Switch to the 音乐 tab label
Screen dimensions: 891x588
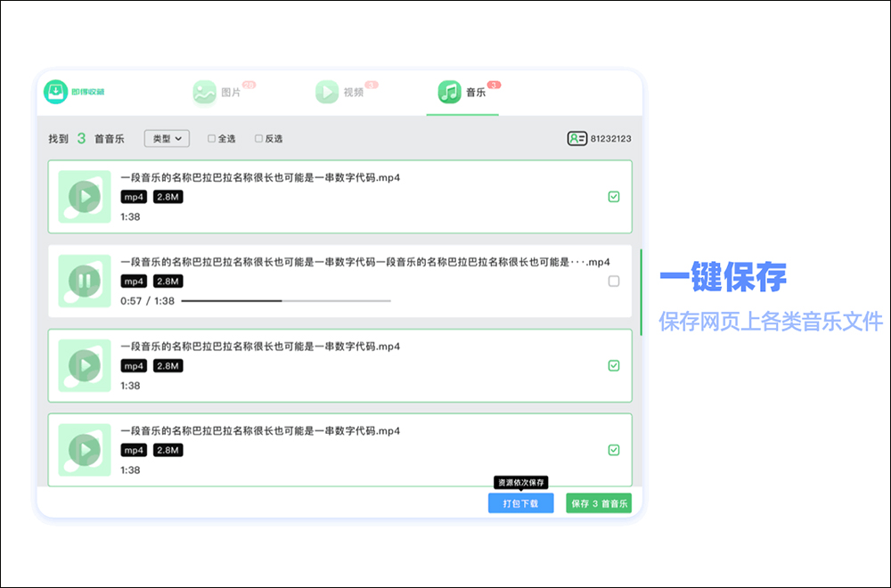(x=476, y=92)
